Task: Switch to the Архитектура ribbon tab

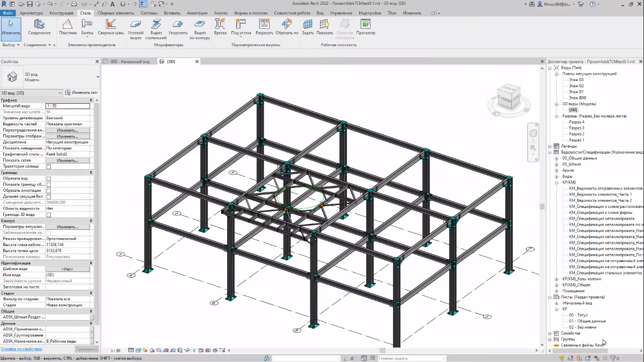Action: 32,13
